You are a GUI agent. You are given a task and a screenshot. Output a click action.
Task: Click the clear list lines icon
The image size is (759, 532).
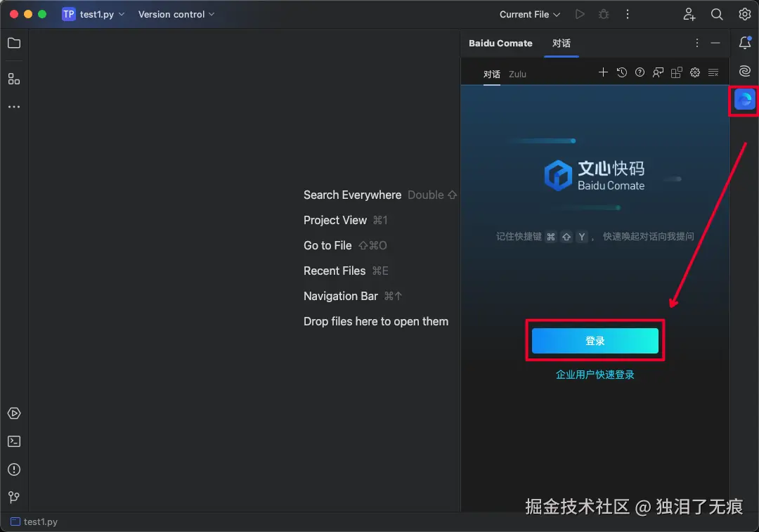(713, 72)
